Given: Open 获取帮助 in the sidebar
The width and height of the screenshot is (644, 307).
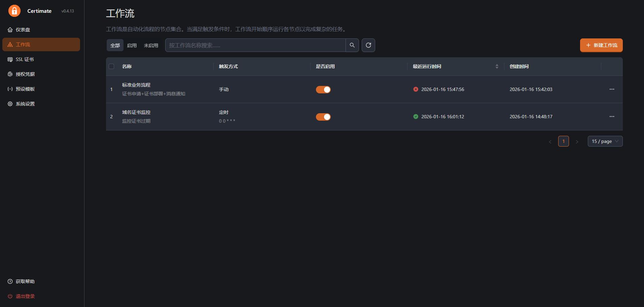Looking at the screenshot, I should pyautogui.click(x=41, y=281).
